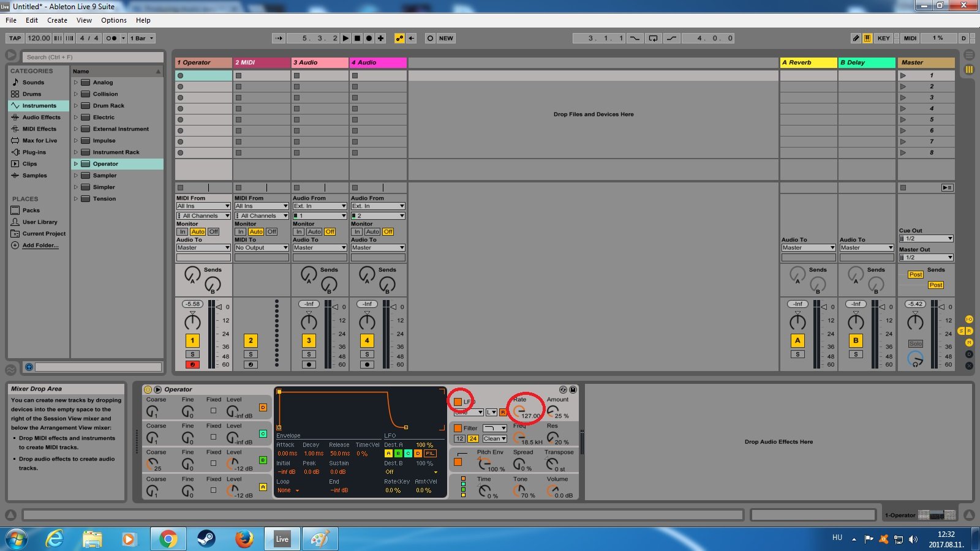Toggle Automation Arm button
Viewport: 980px width, 551px height.
(399, 38)
